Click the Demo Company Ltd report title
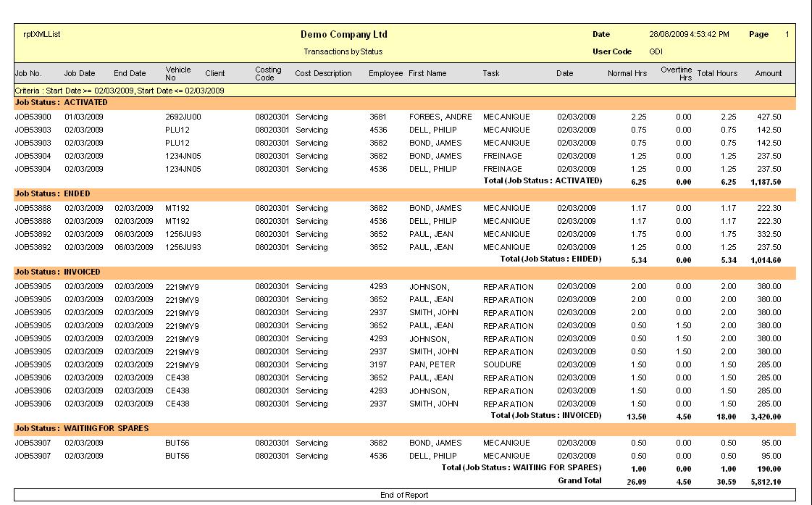 coord(343,35)
